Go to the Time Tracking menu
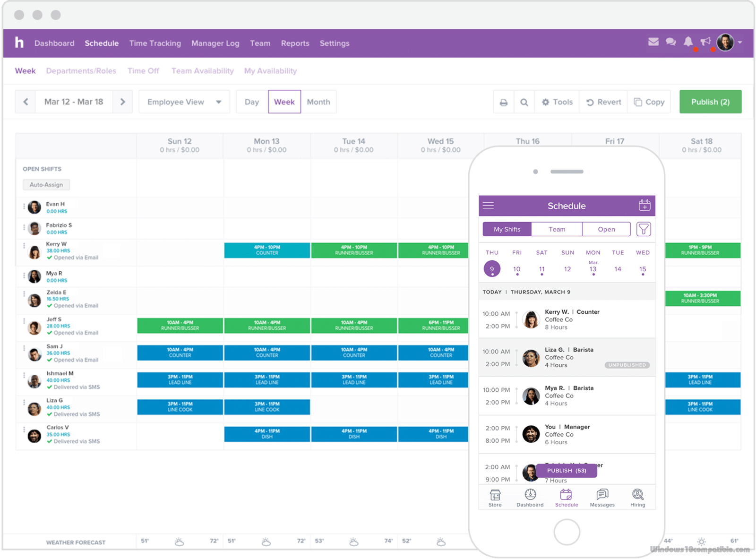 tap(155, 43)
